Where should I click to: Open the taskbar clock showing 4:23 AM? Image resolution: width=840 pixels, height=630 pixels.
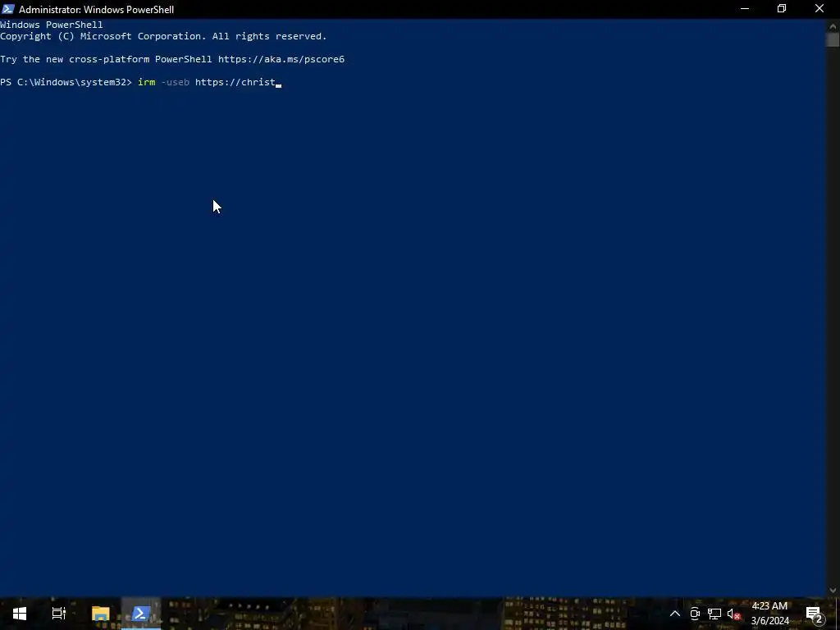click(769, 614)
